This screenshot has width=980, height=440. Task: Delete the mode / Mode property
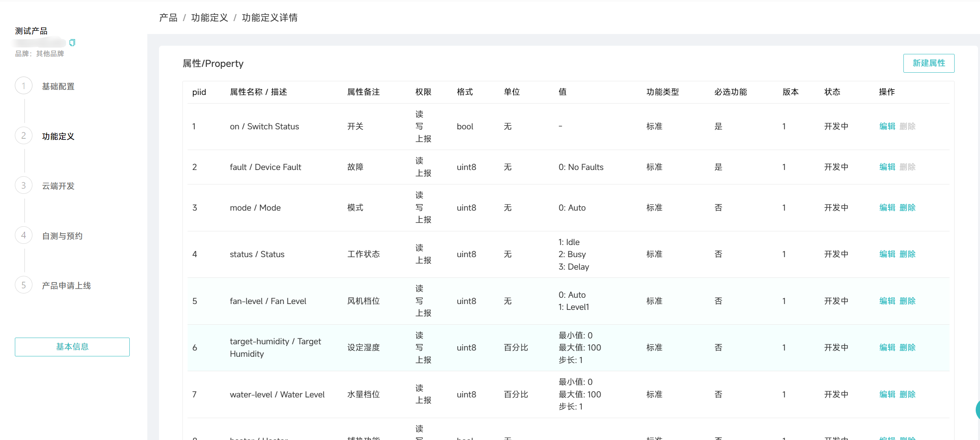907,207
